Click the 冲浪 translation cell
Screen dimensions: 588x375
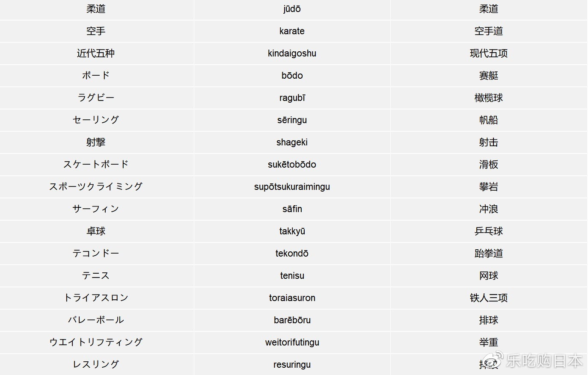point(488,209)
